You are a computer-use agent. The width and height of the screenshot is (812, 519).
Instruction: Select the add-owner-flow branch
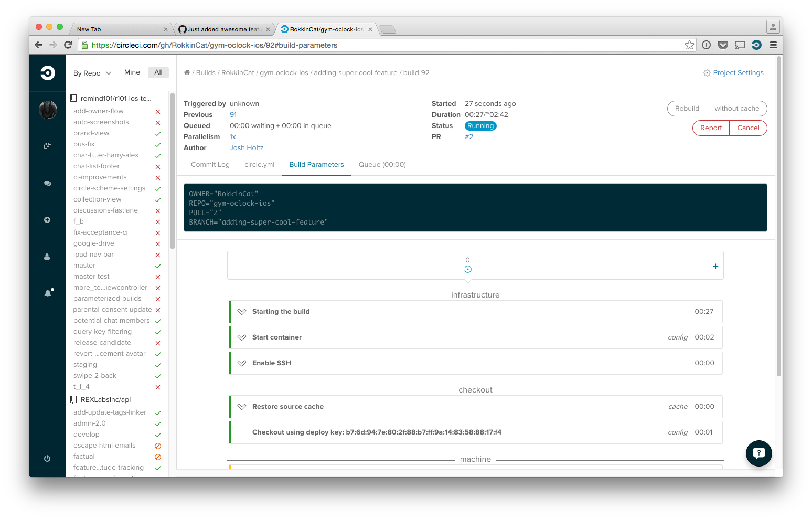(x=99, y=111)
